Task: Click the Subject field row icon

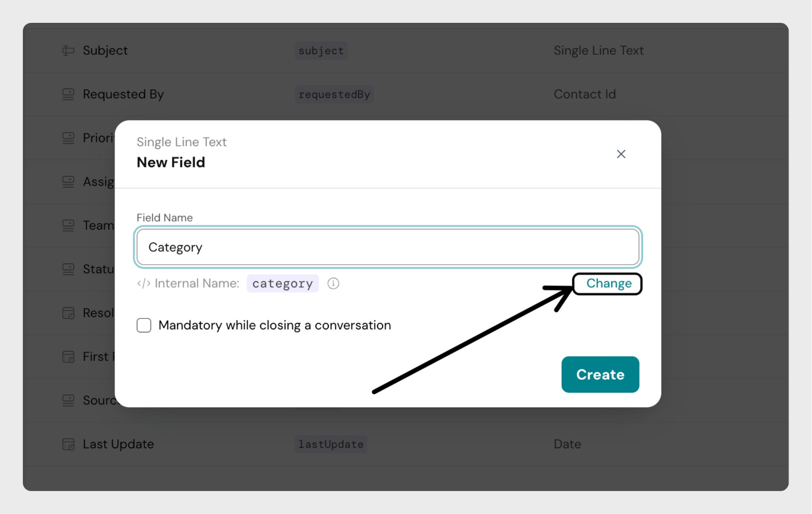Action: pyautogui.click(x=69, y=50)
